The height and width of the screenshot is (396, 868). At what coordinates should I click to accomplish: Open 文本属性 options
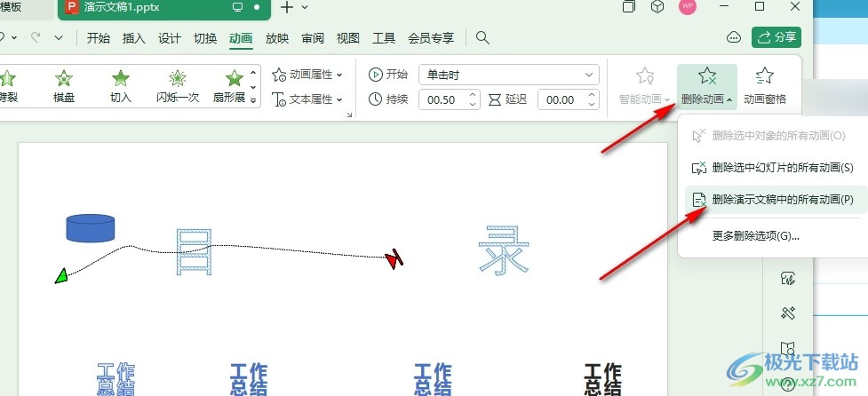tap(307, 99)
